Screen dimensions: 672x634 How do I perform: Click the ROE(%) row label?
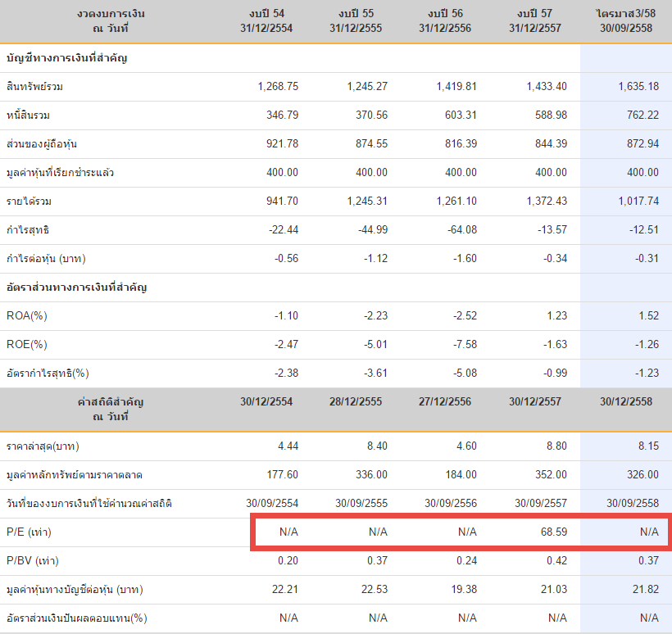point(26,344)
